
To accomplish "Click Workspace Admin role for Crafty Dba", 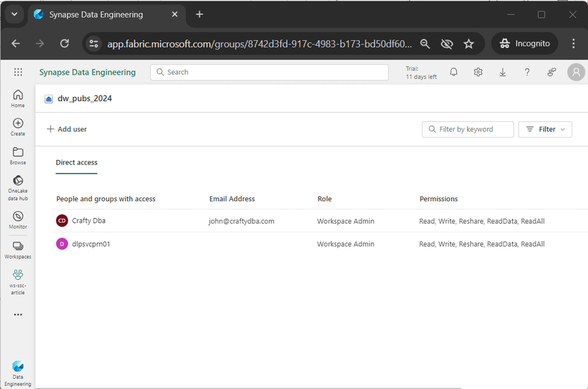I will (x=346, y=221).
